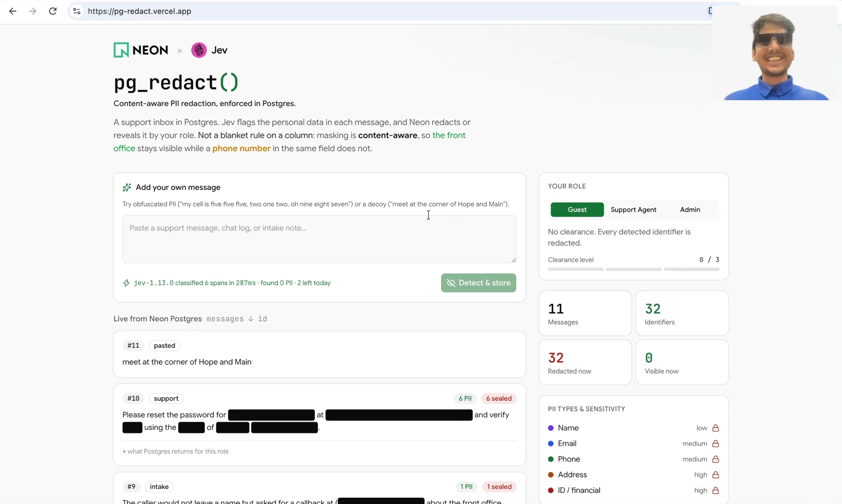Click the 'jev-1.13.0' version text
Viewport: 842px width, 504px height.
pos(154,283)
